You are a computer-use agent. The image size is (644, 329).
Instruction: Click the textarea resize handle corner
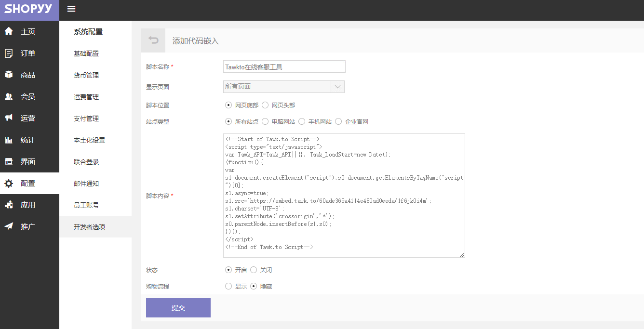pyautogui.click(x=463, y=255)
